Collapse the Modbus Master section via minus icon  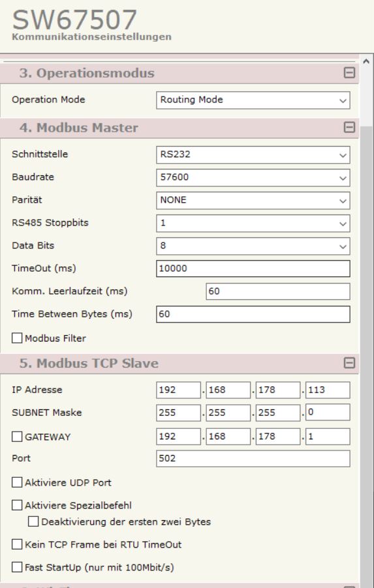pos(349,128)
